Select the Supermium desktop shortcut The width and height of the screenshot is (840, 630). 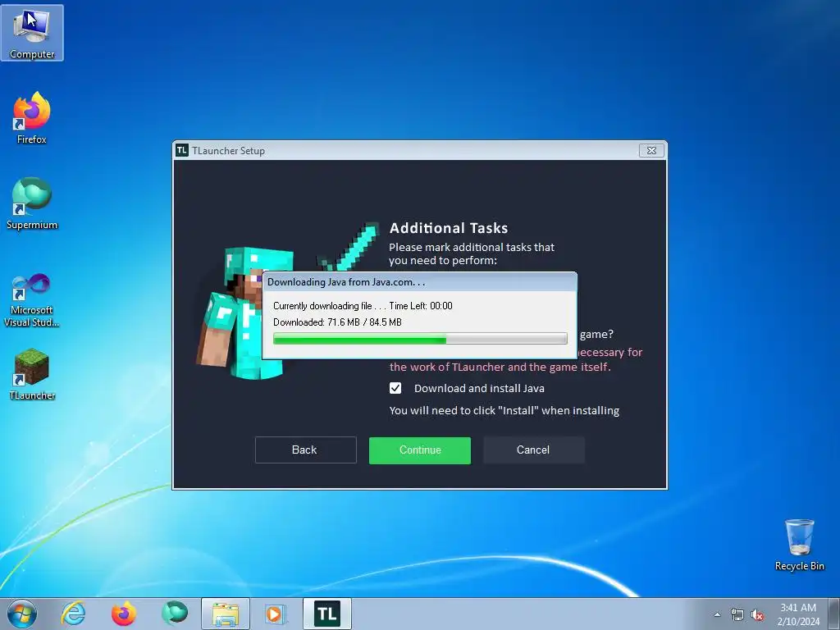tap(32, 203)
